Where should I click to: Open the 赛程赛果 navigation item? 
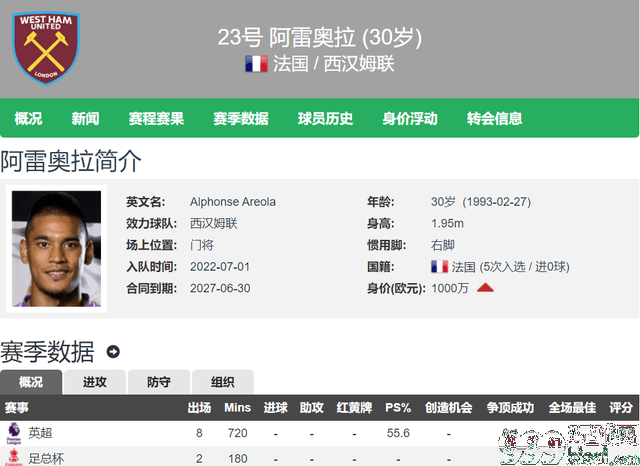(x=156, y=118)
